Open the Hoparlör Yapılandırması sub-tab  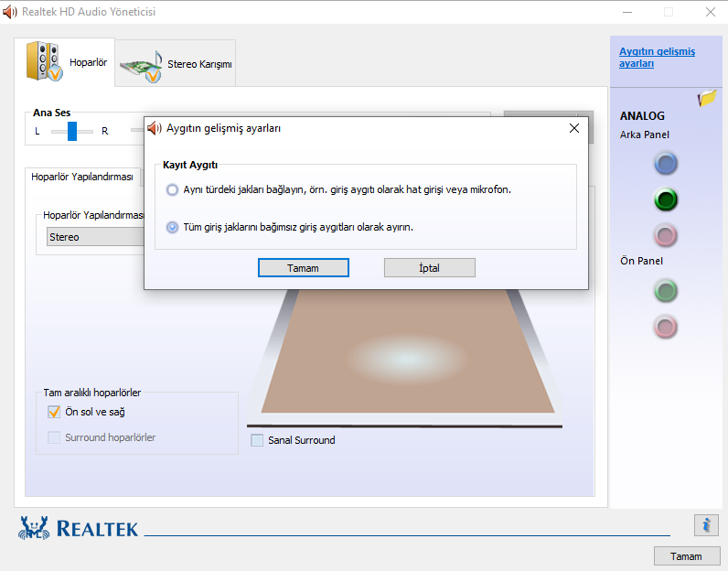click(82, 177)
